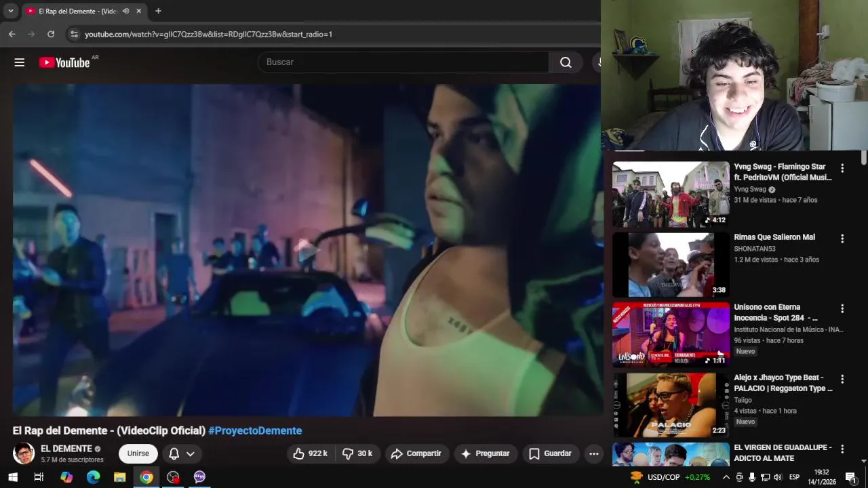The image size is (868, 488).
Task: Mute the tab using its audio icon
Action: point(125,11)
